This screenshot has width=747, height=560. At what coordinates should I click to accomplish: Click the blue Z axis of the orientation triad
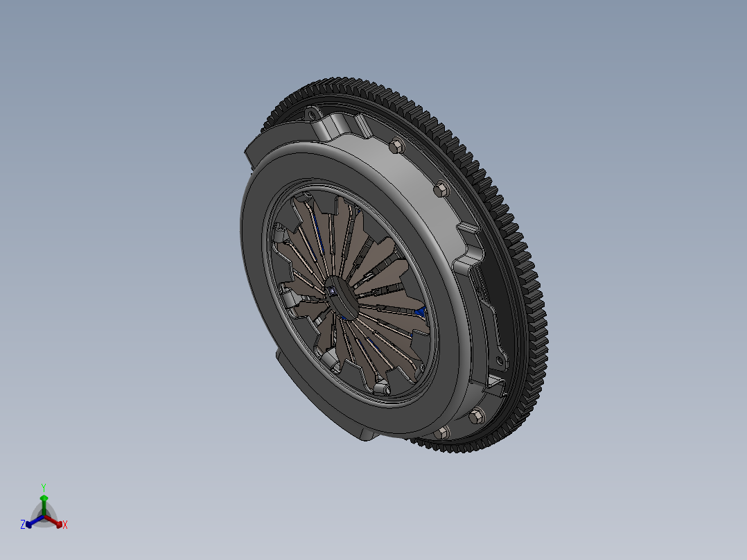(33, 522)
